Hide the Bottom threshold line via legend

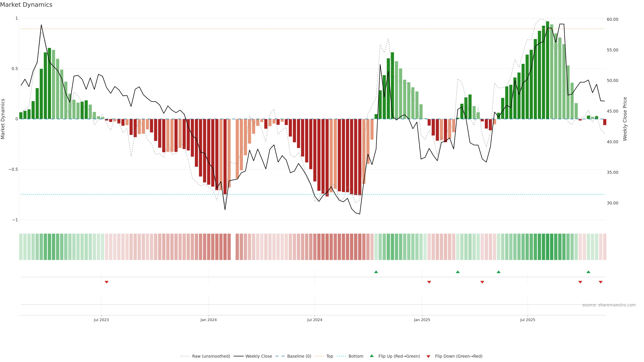pos(356,356)
